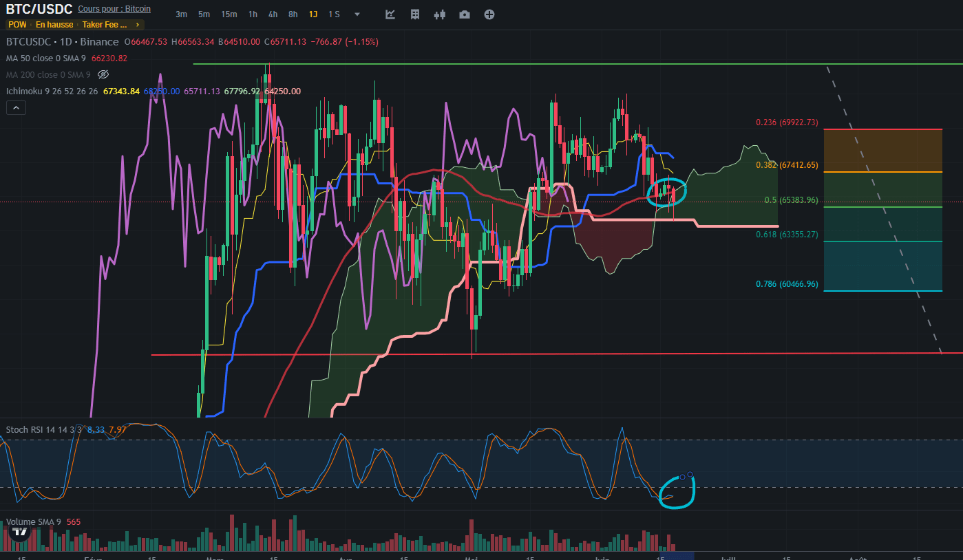The height and width of the screenshot is (560, 963).
Task: Open the candlestick chart type icon
Action: 440,14
